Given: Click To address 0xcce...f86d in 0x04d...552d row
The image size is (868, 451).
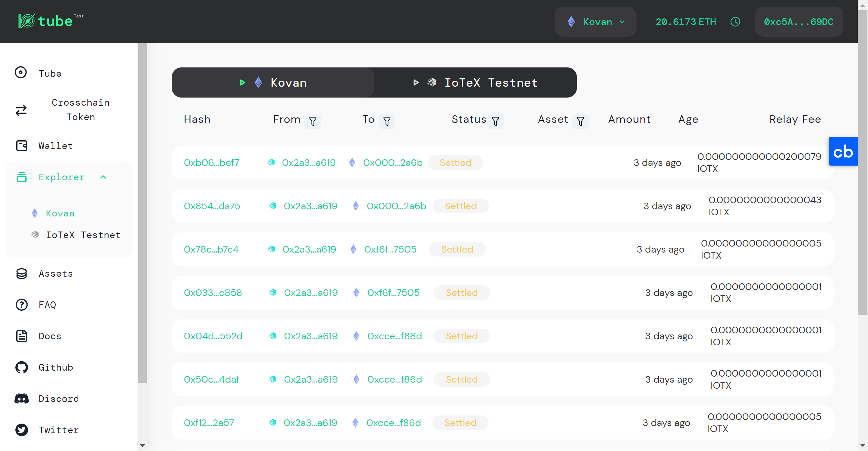Looking at the screenshot, I should click(x=395, y=336).
